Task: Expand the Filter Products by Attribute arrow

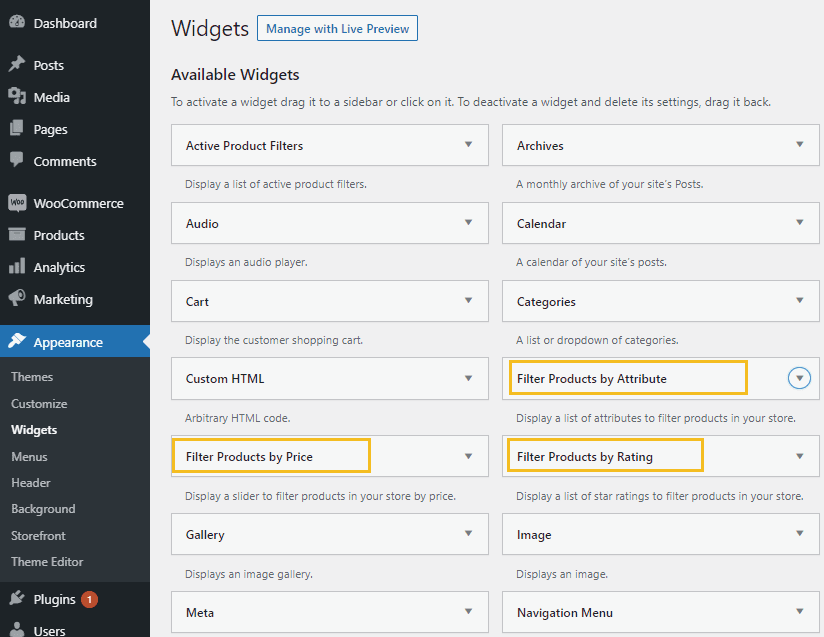Action: point(799,378)
